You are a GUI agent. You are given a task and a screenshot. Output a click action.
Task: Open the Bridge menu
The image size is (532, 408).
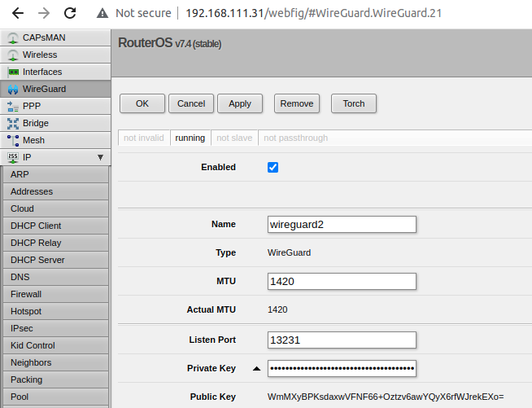pyautogui.click(x=55, y=123)
